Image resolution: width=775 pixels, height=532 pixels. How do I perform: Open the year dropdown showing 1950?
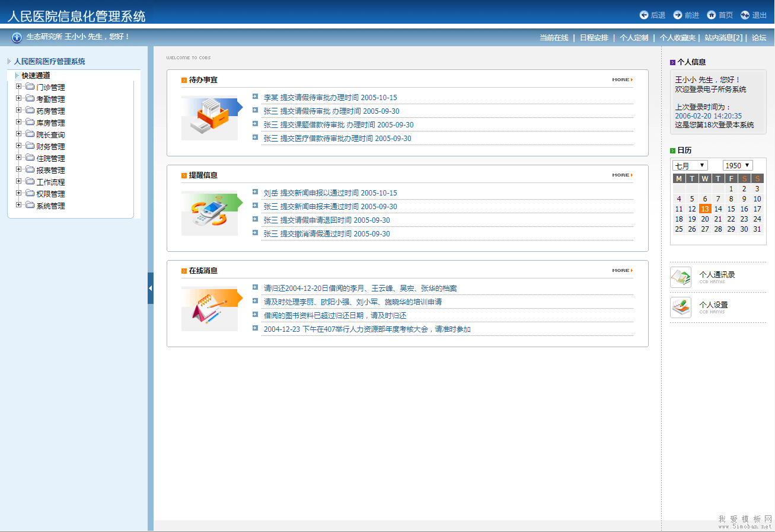[x=738, y=165]
